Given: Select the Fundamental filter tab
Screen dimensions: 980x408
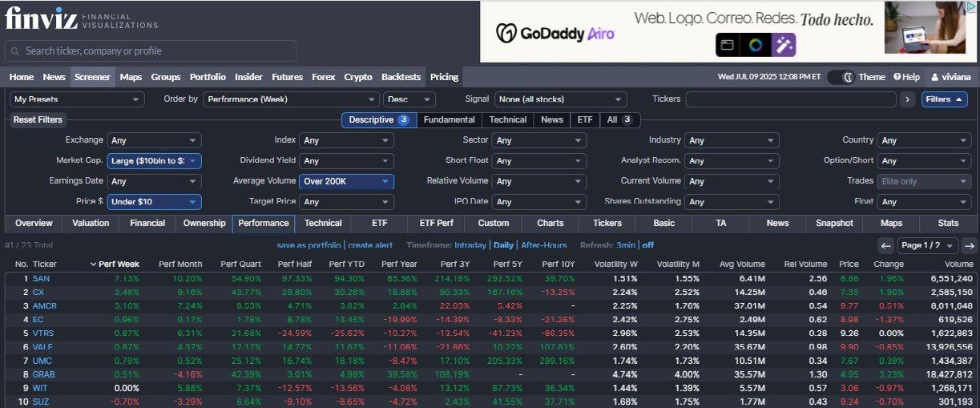Looking at the screenshot, I should (449, 119).
